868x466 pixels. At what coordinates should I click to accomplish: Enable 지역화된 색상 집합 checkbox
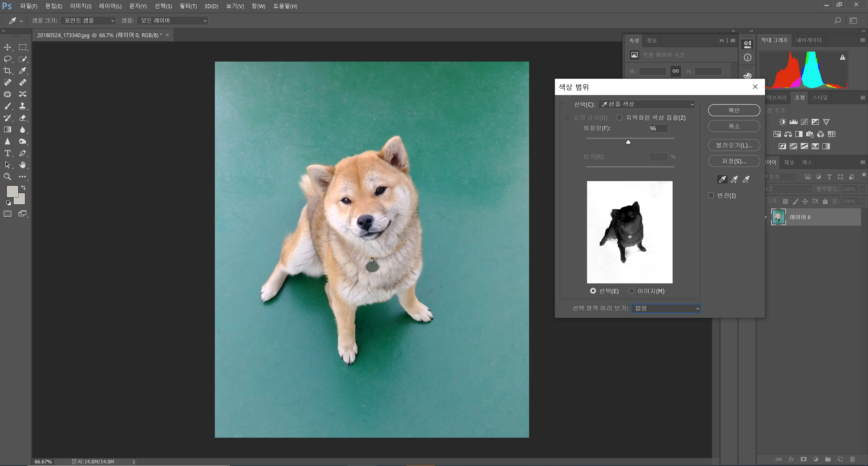point(619,117)
